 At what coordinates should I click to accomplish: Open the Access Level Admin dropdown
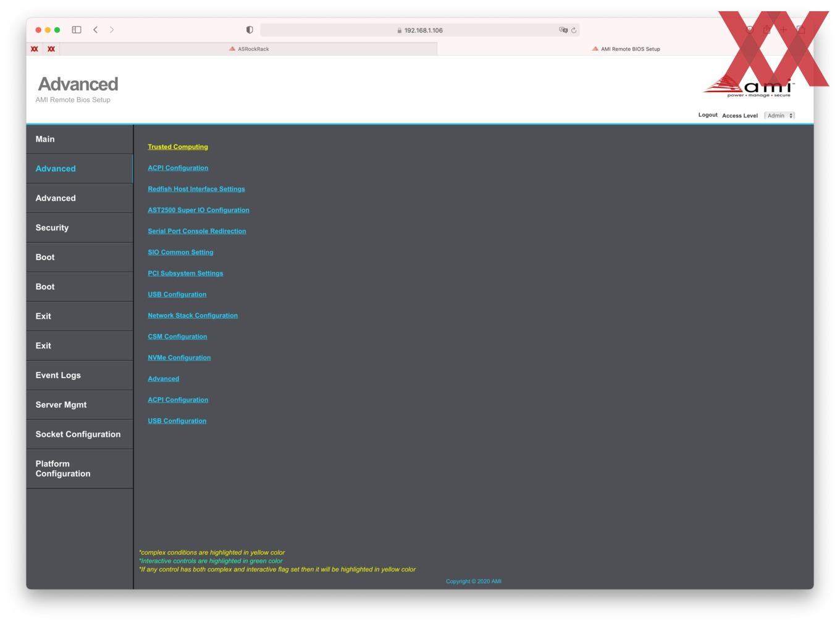pos(779,116)
